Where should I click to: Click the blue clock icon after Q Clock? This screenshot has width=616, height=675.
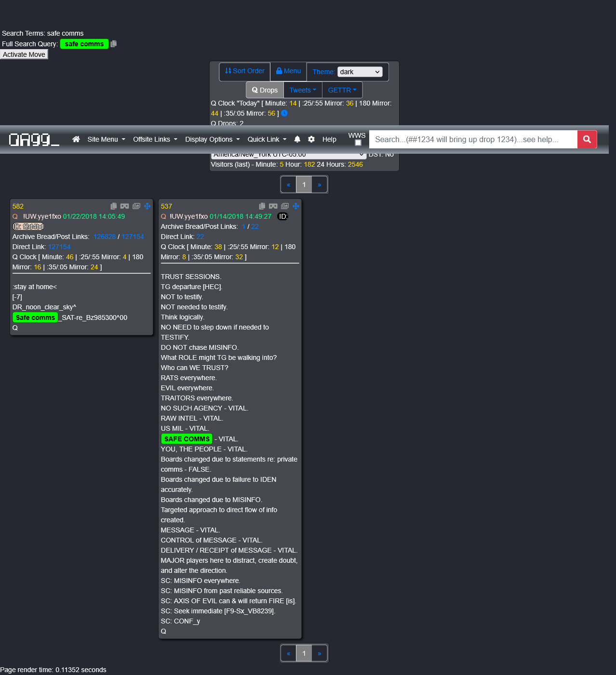point(284,113)
